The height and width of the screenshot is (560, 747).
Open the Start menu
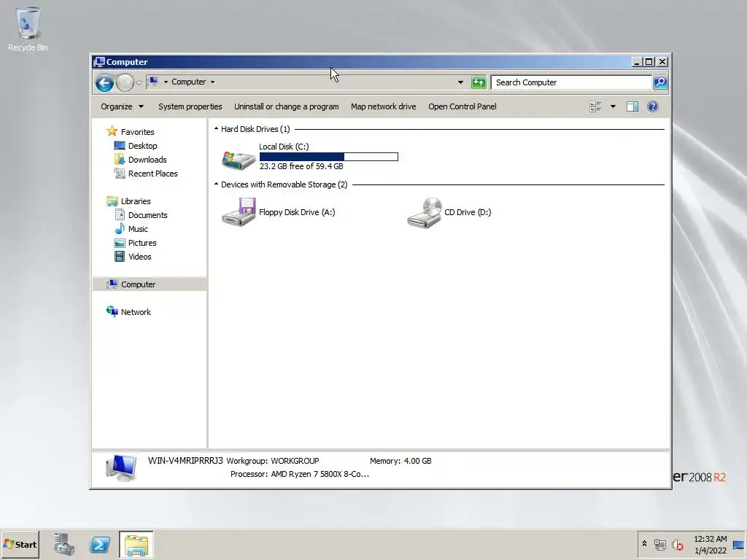tap(20, 544)
